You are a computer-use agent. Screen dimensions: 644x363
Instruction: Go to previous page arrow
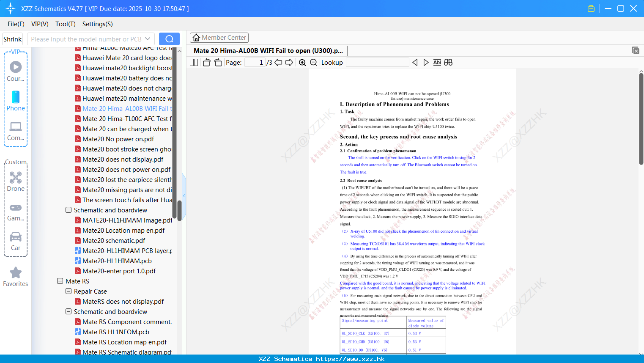coord(278,62)
